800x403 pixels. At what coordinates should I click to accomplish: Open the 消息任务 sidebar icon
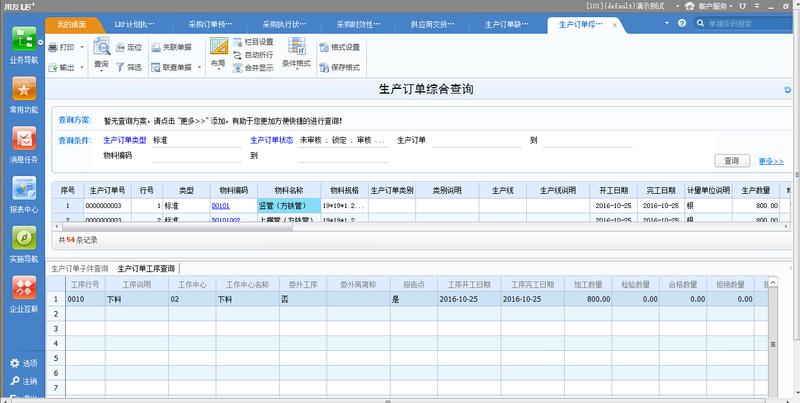point(24,138)
